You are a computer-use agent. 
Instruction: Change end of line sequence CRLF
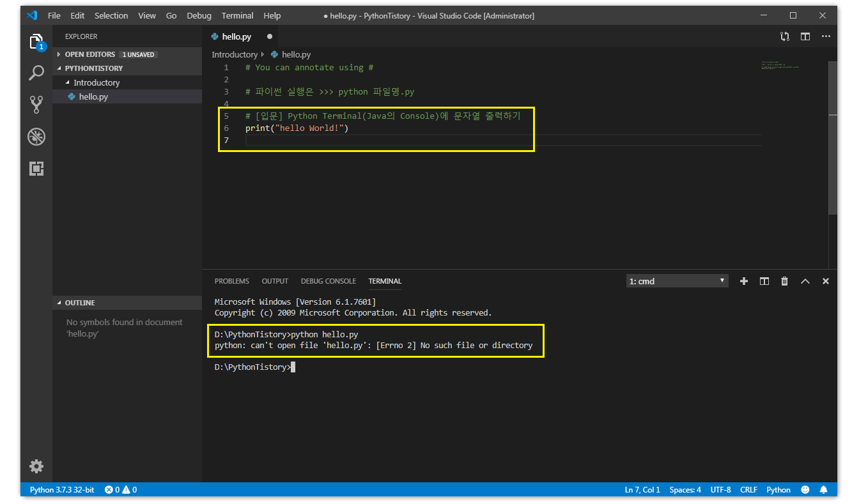point(748,490)
